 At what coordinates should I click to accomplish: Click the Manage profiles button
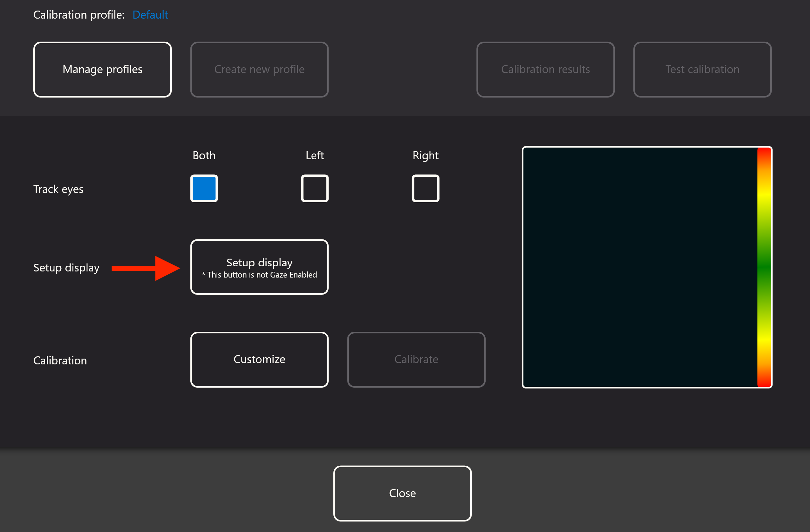point(103,70)
